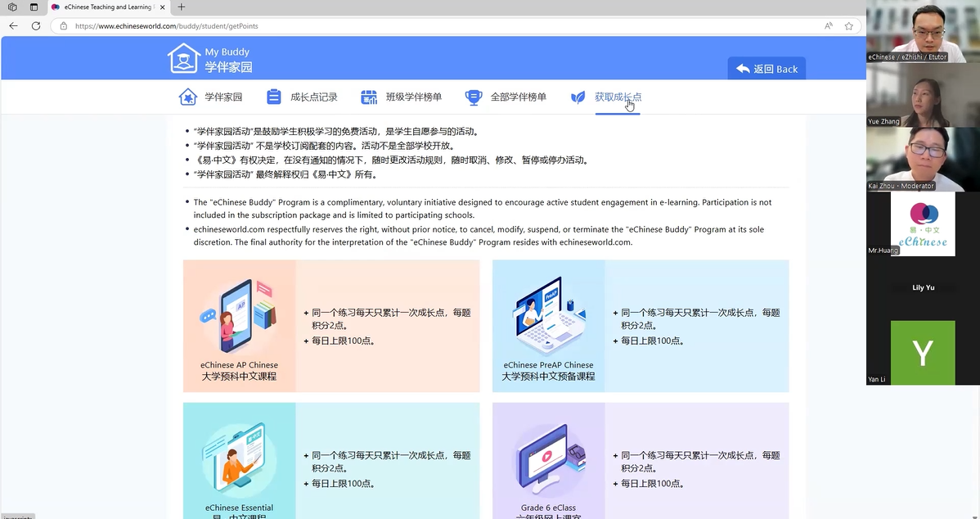Screen dimensions: 980x519
Task: Open the tab actions menu icon
Action: pos(34,7)
